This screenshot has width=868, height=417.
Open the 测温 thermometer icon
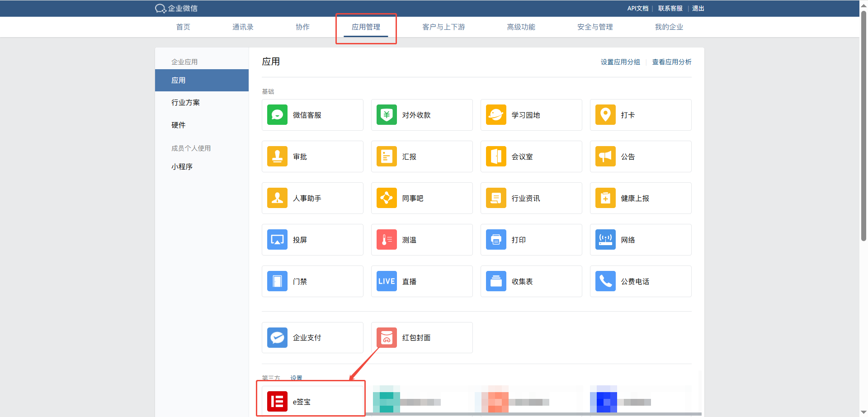[x=387, y=240]
